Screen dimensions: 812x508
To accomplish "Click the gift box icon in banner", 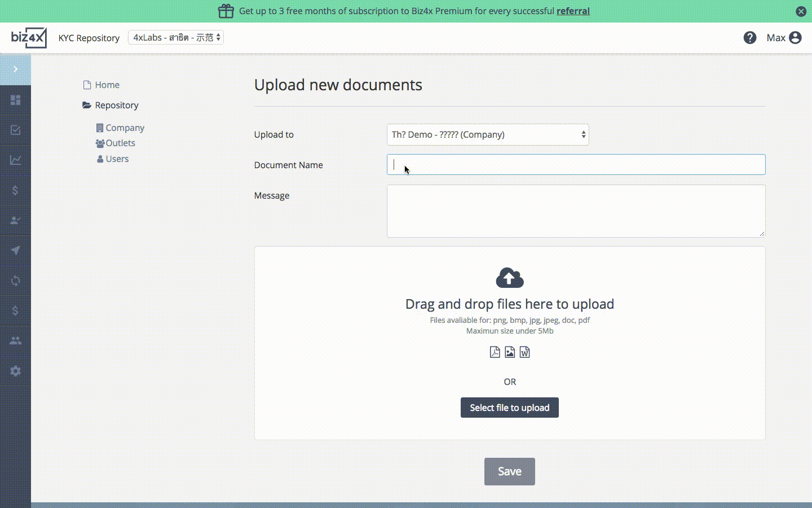I will (226, 11).
